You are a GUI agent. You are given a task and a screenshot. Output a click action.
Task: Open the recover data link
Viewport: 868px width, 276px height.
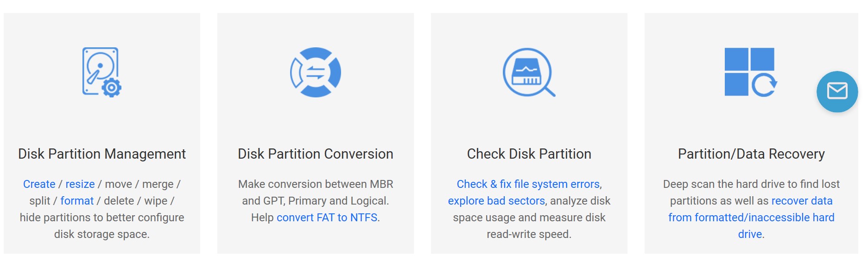click(802, 201)
